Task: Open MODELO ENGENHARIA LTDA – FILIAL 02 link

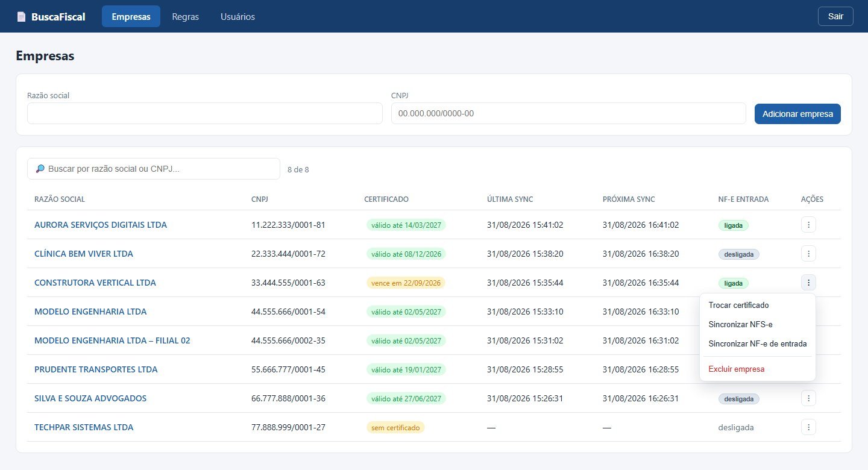Action: [x=112, y=340]
